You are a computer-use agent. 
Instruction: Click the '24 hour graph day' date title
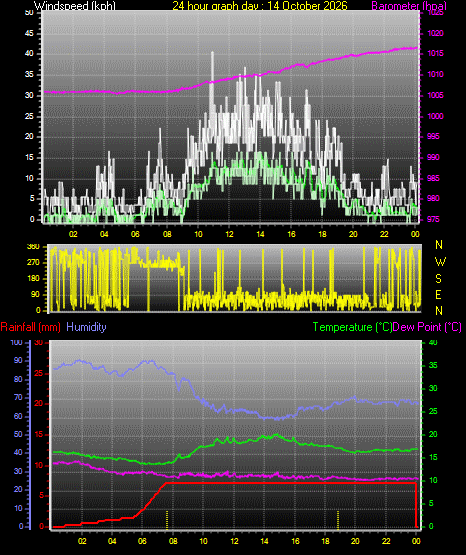pos(260,6)
